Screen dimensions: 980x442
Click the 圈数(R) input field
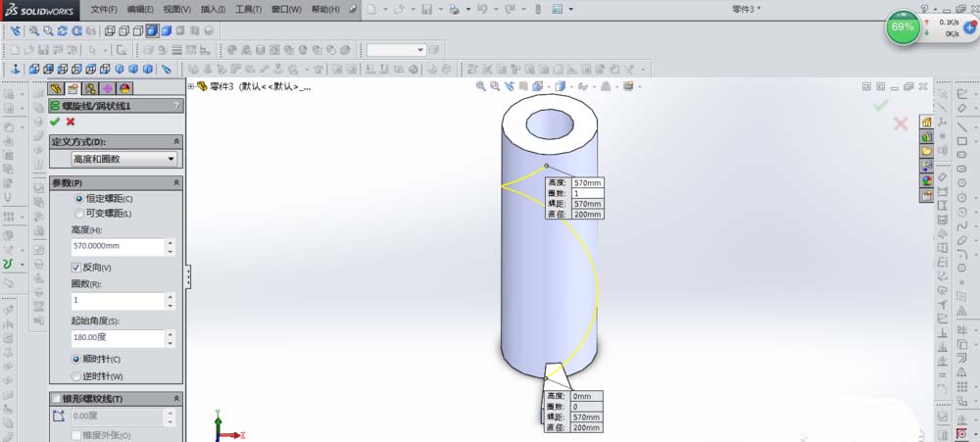pyautogui.click(x=119, y=301)
